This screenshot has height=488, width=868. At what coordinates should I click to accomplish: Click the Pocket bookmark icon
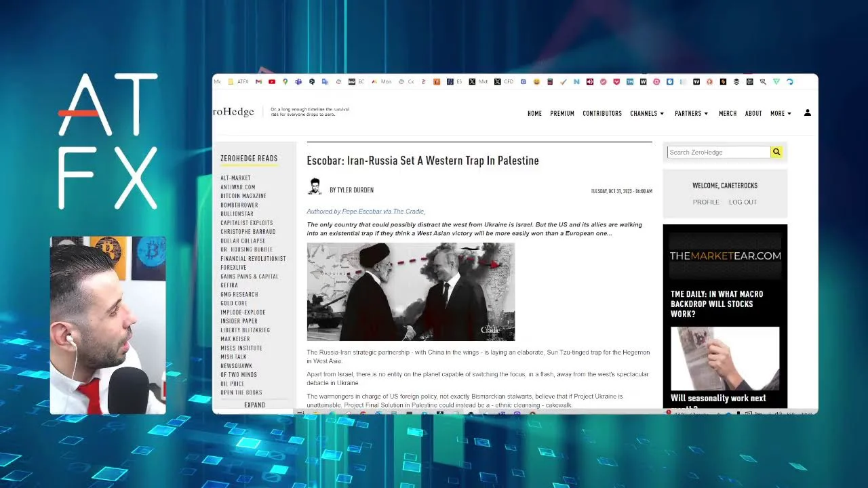[616, 82]
